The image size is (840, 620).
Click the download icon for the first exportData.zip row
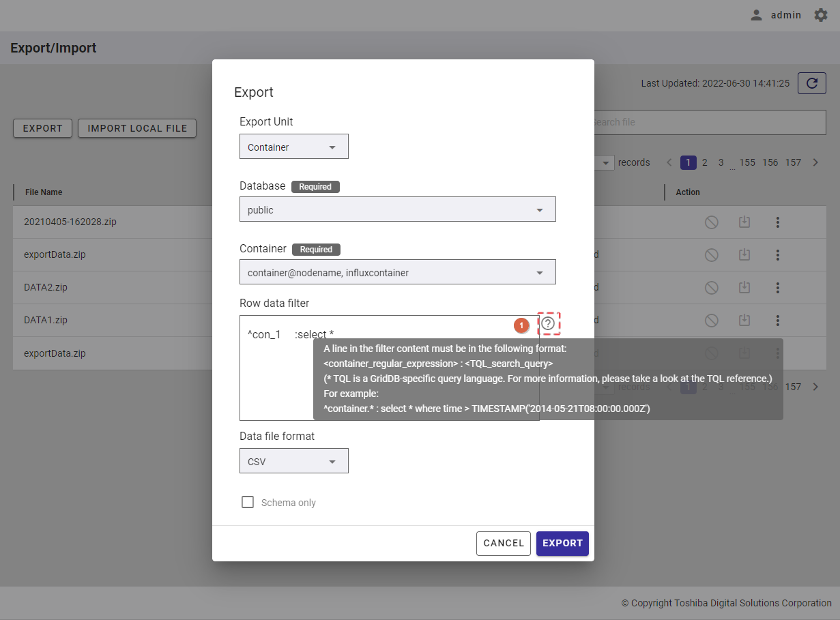(x=744, y=255)
